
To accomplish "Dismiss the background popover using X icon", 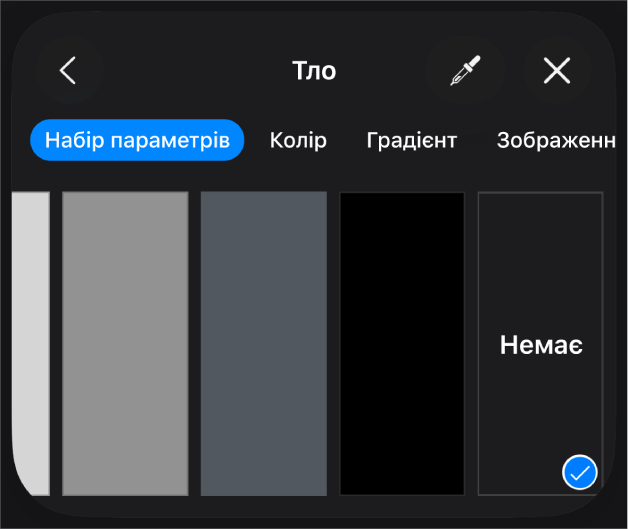I will point(557,70).
